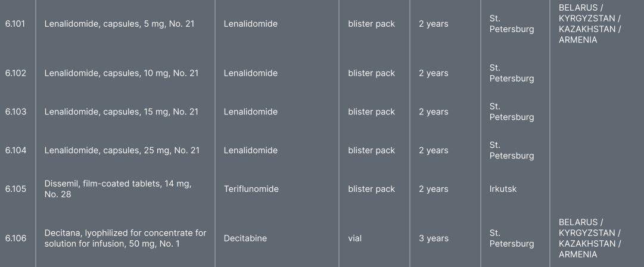This screenshot has height=267, width=644.
Task: Click row number 6.106
Action: coord(15,238)
